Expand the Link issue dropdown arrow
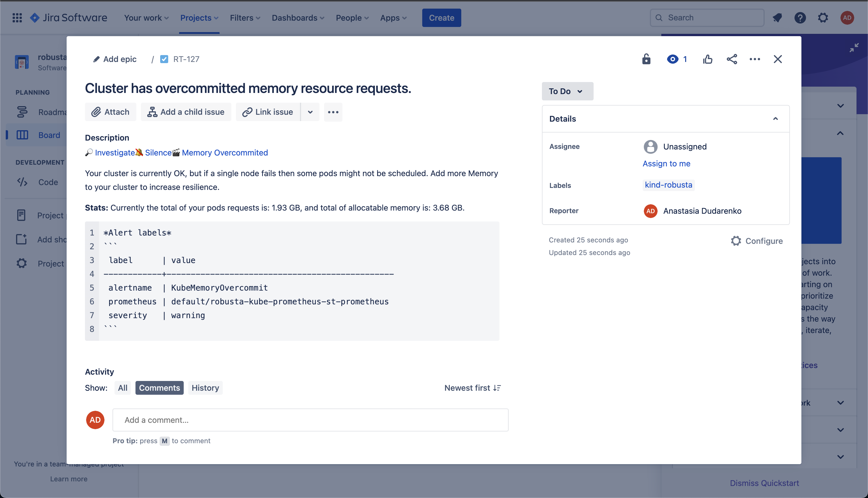 [310, 112]
